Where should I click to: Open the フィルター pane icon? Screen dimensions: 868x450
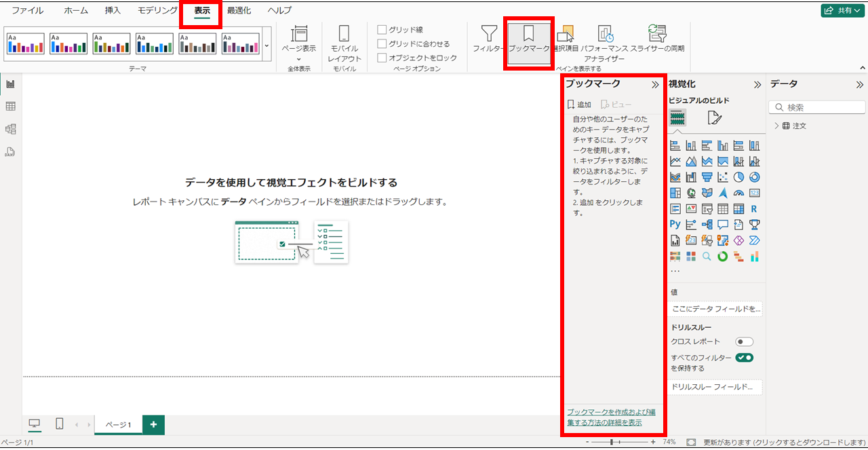(x=489, y=39)
